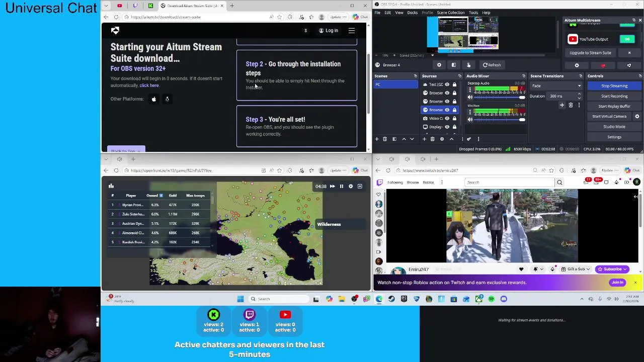Image resolution: width=644 pixels, height=362 pixels.
Task: Click Start Recording in OBS
Action: click(614, 96)
